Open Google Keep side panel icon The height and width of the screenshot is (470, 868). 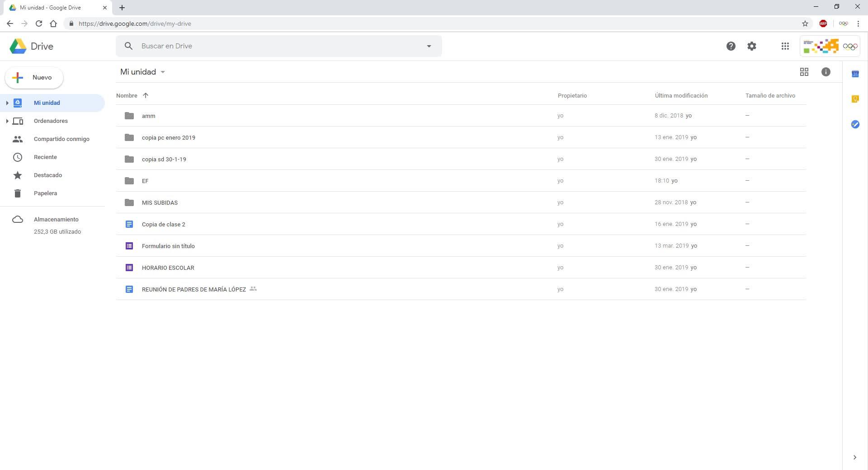[x=855, y=99]
